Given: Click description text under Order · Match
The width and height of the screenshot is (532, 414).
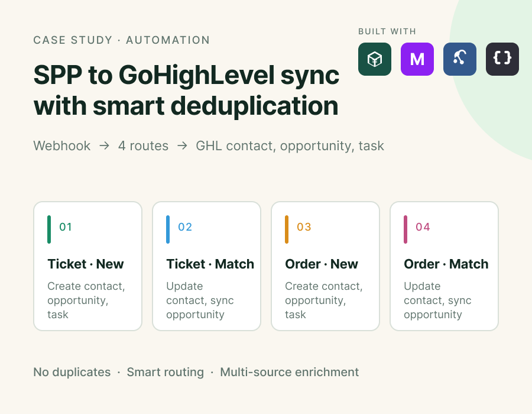Looking at the screenshot, I should point(437,300).
